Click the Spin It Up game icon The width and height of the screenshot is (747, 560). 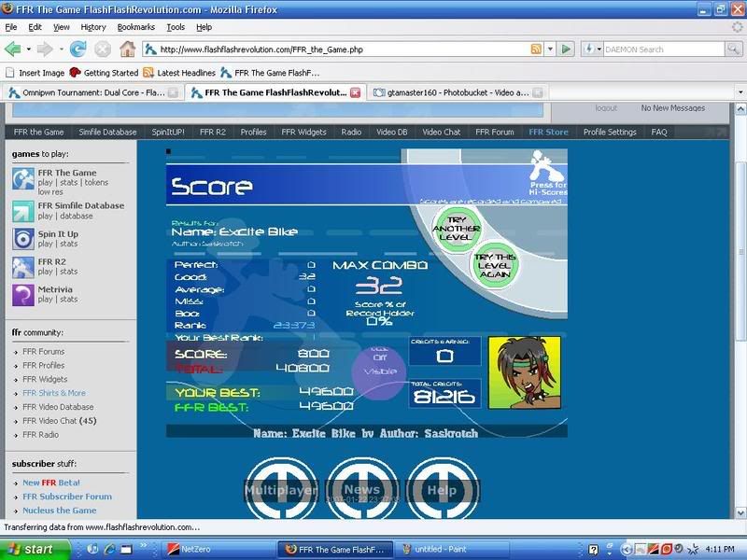[x=23, y=239]
